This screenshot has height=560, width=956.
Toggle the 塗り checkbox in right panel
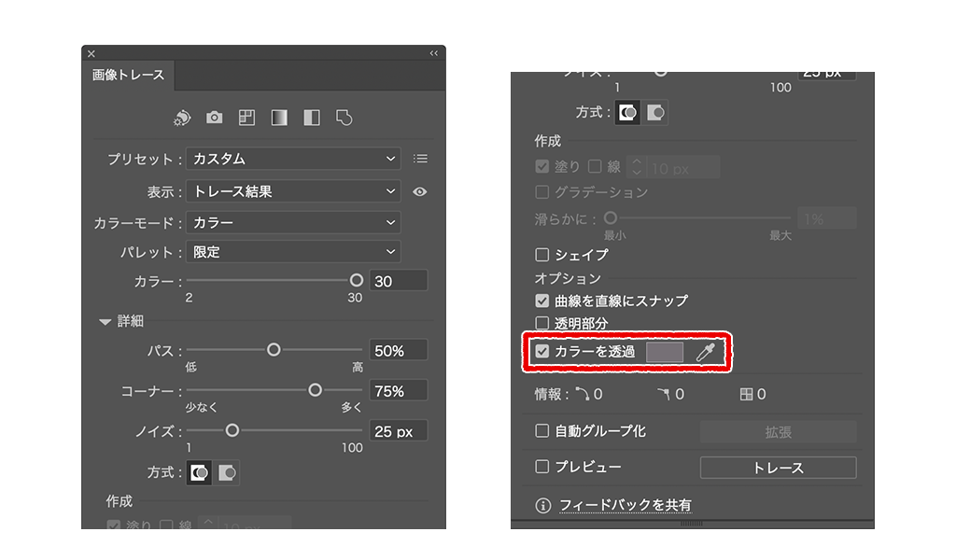[542, 167]
